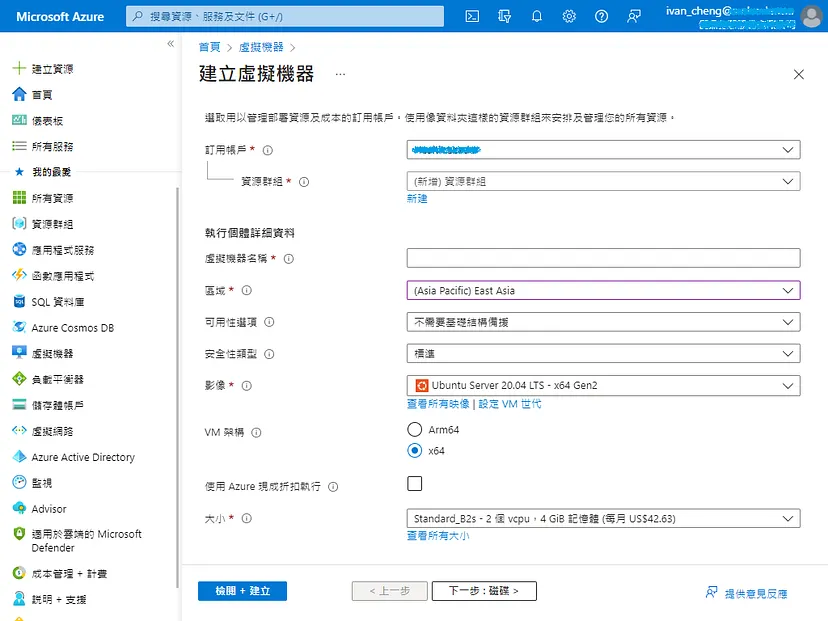Open the 影像 Ubuntu Server dropdown
The image size is (828, 621).
604,385
